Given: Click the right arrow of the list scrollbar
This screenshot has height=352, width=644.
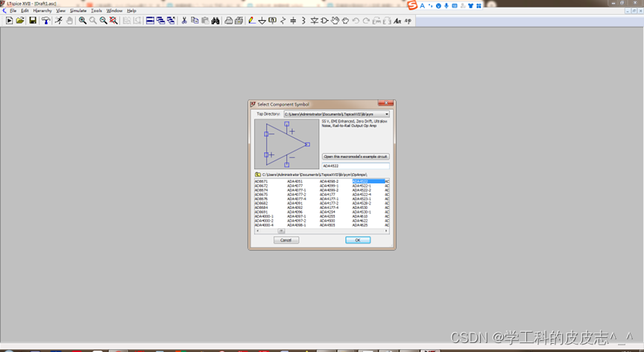Looking at the screenshot, I should tap(387, 231).
